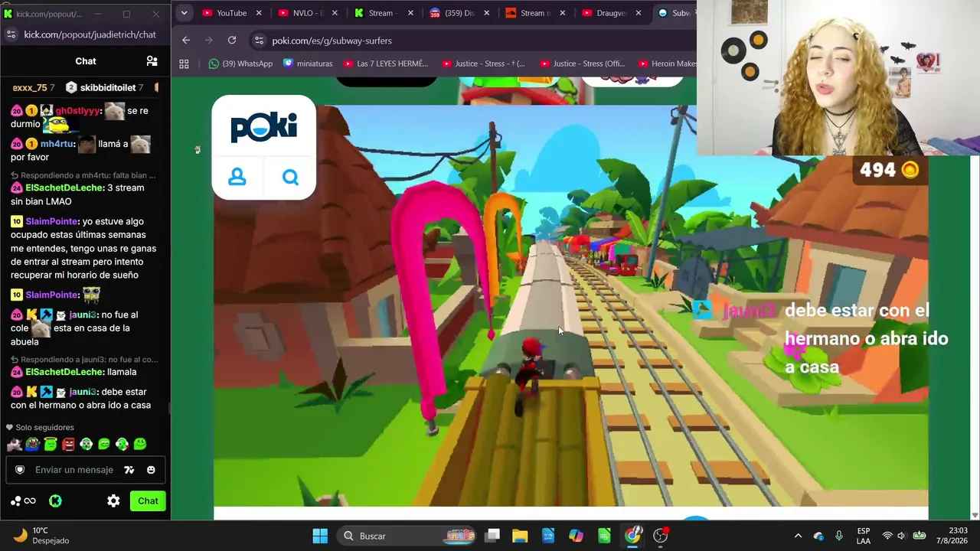Screen dimensions: 980x551
Task: Close the NVLO tab
Action: pyautogui.click(x=335, y=13)
